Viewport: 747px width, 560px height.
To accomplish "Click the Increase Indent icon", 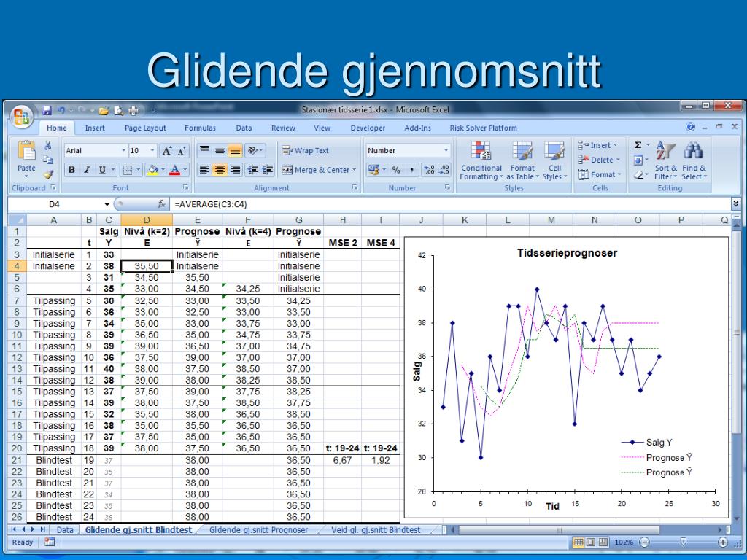I will pos(268,170).
